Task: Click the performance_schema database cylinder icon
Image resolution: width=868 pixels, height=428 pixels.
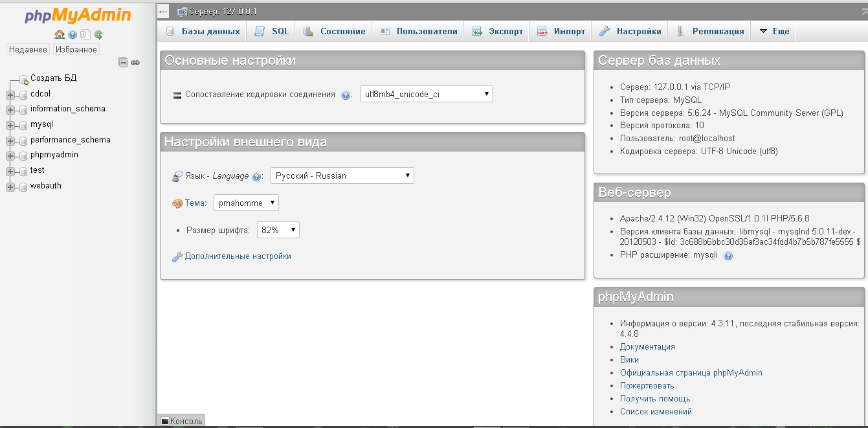Action: (24, 141)
